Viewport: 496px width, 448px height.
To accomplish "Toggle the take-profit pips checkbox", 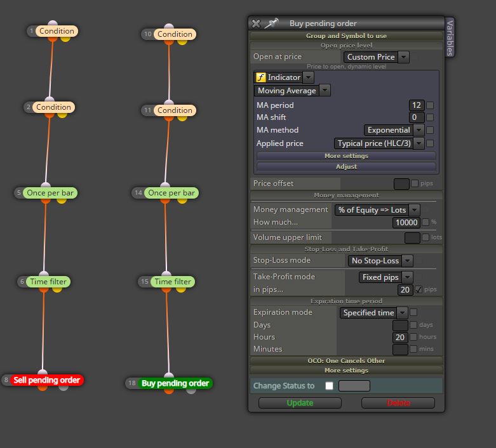I will coord(418,289).
